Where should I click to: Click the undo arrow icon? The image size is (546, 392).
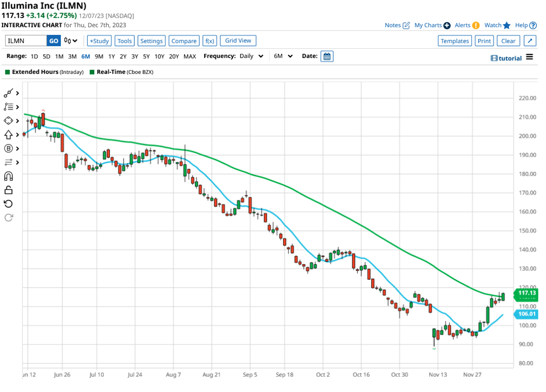click(x=9, y=203)
